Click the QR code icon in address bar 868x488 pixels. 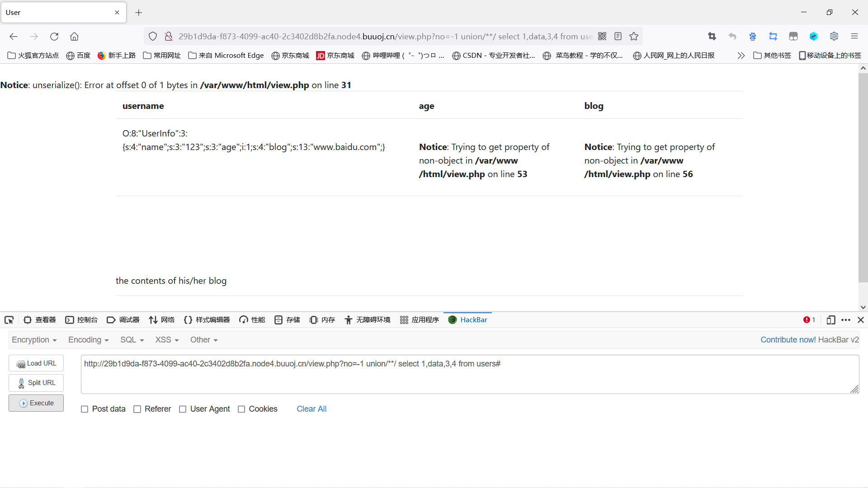(x=602, y=37)
